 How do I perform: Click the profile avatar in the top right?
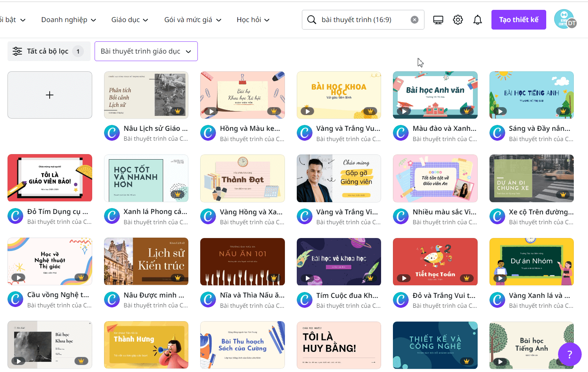[x=565, y=19]
